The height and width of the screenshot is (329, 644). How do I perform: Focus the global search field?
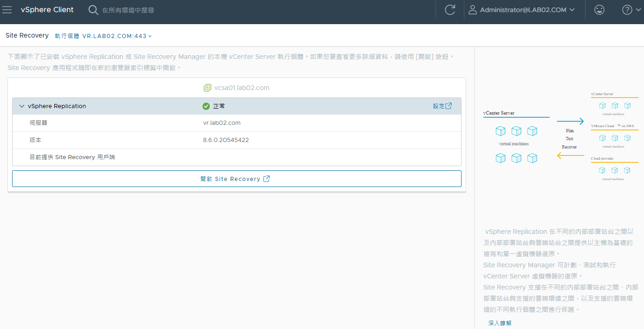point(128,10)
